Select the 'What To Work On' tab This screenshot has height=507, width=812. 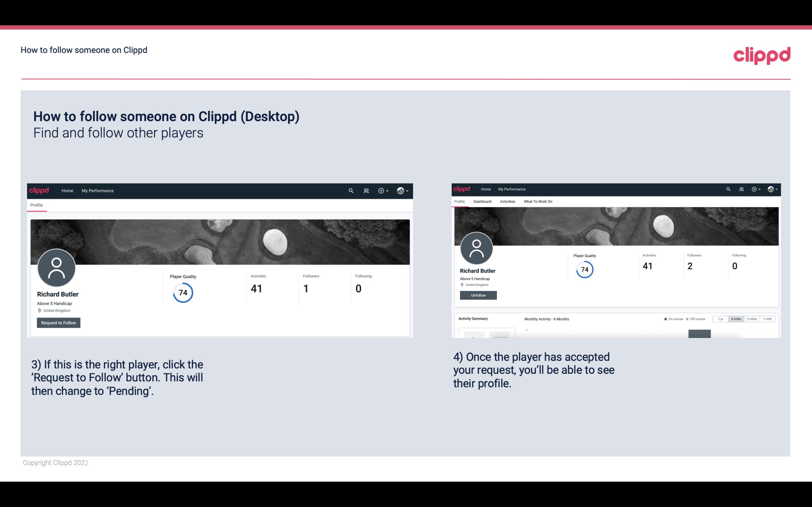point(537,202)
